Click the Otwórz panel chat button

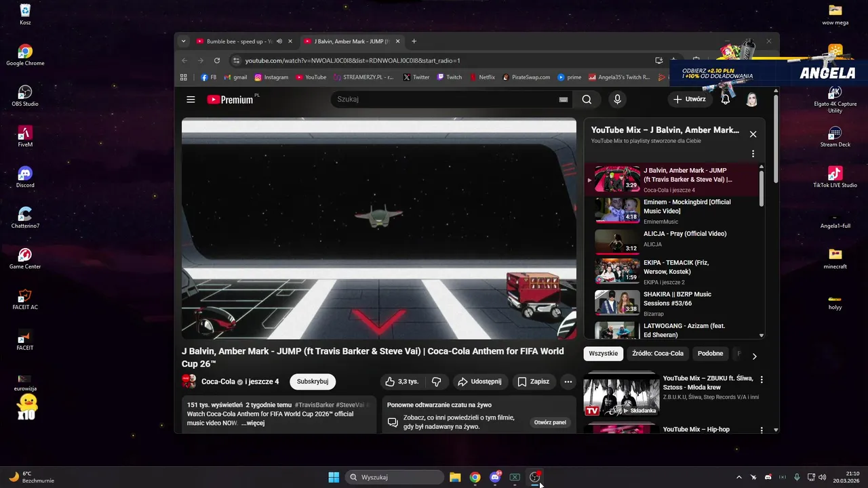click(x=550, y=422)
